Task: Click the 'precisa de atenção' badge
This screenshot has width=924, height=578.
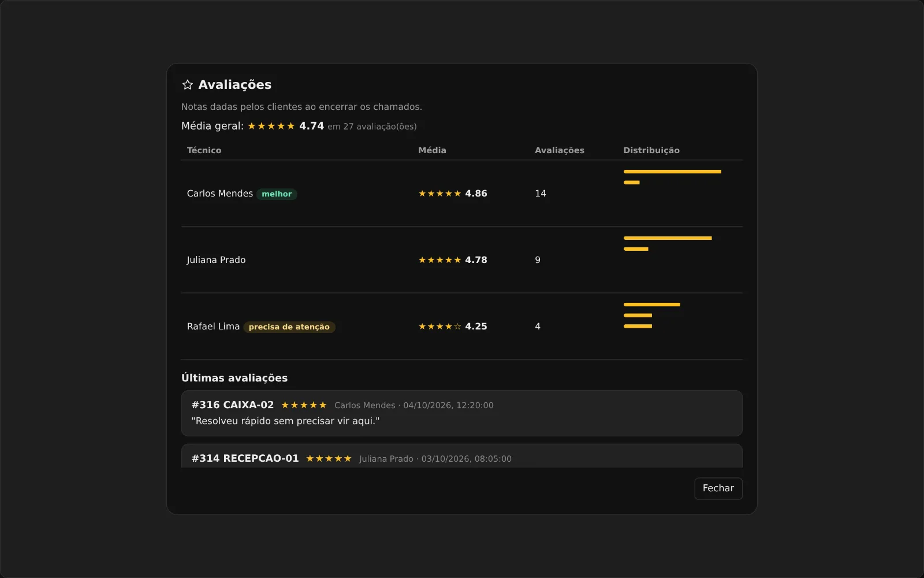Action: [289, 327]
